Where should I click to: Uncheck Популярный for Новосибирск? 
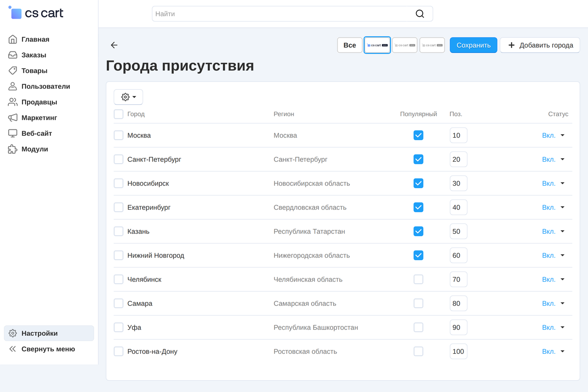418,183
